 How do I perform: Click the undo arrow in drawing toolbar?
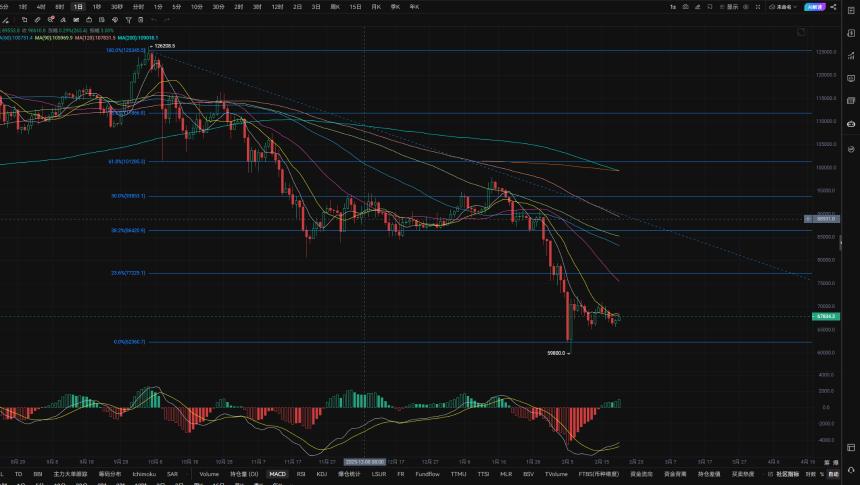pos(154,20)
